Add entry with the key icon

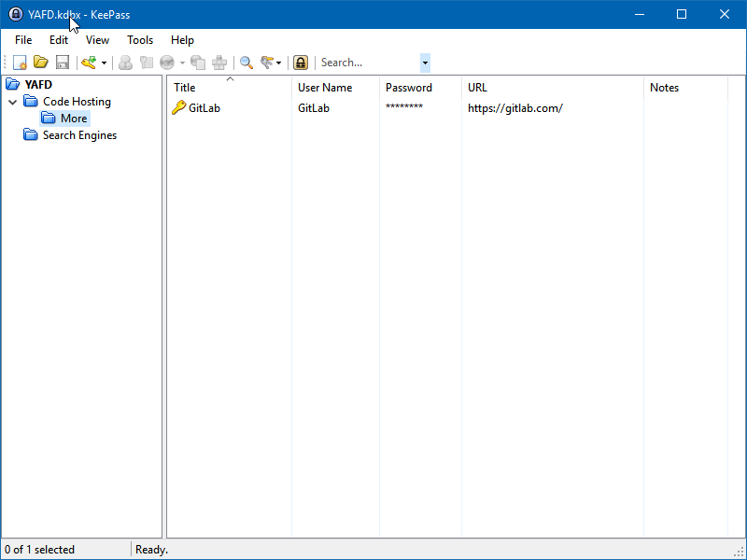[89, 63]
